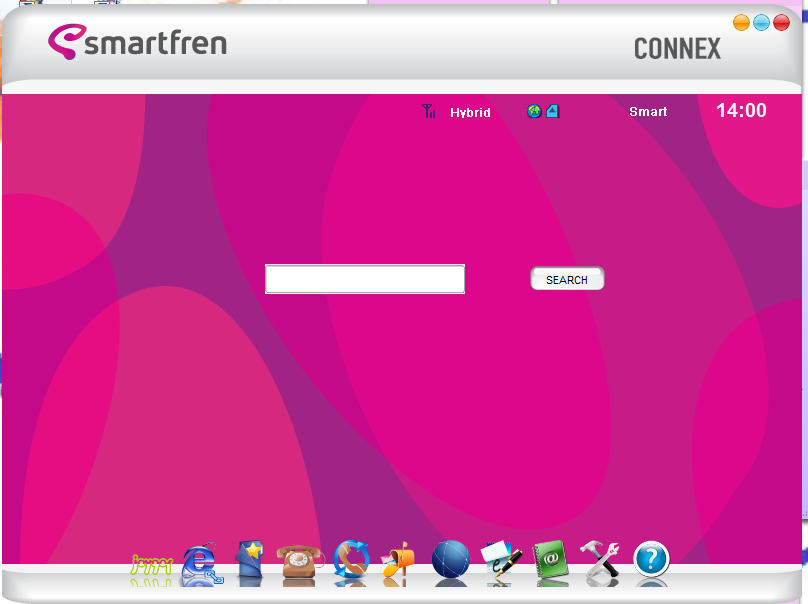Click the smartfren logo
The image size is (808, 604).
tap(138, 42)
